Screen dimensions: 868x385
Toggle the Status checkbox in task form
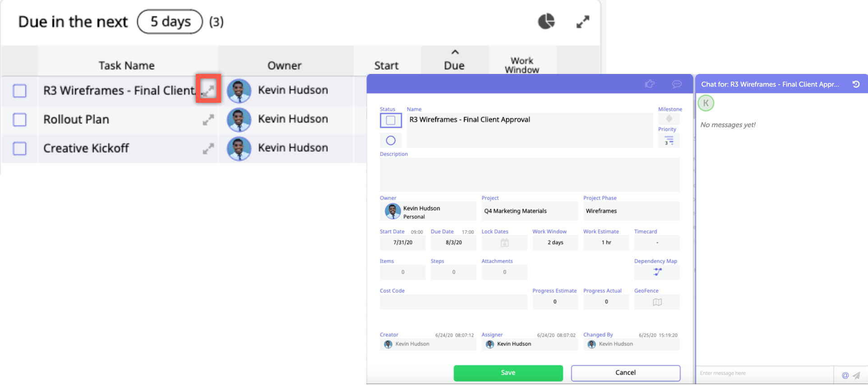click(x=391, y=120)
